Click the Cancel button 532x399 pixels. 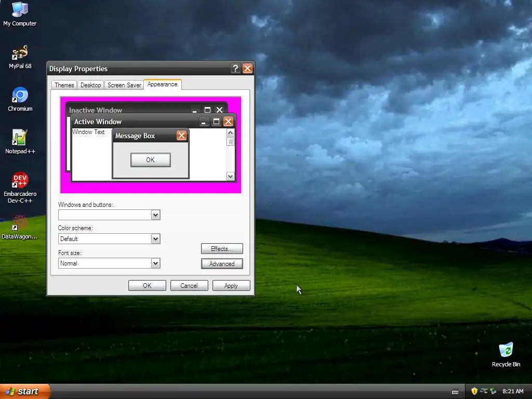pos(189,286)
